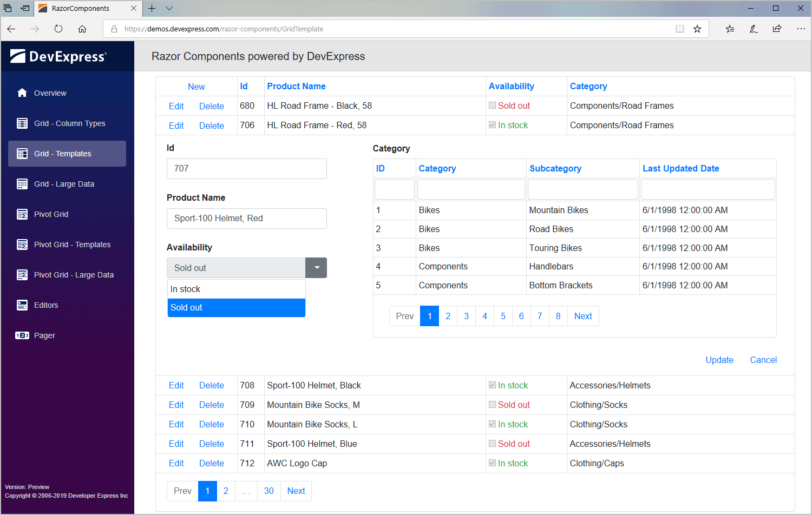Viewport: 812px width, 515px height.
Task: Open the tab list chevron next to new tab
Action: [x=169, y=9]
